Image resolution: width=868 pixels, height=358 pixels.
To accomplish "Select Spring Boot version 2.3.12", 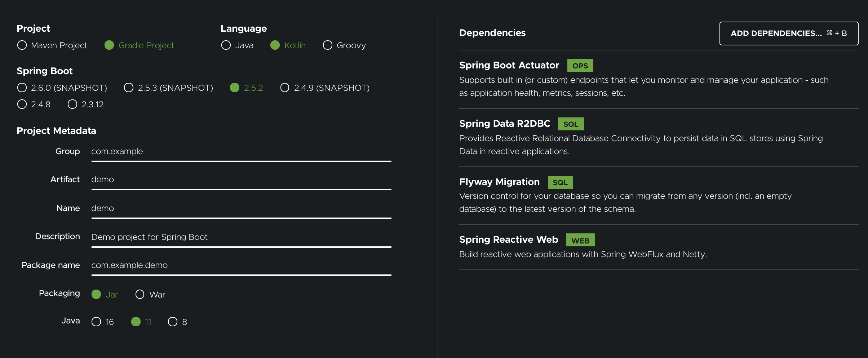I will 72,104.
